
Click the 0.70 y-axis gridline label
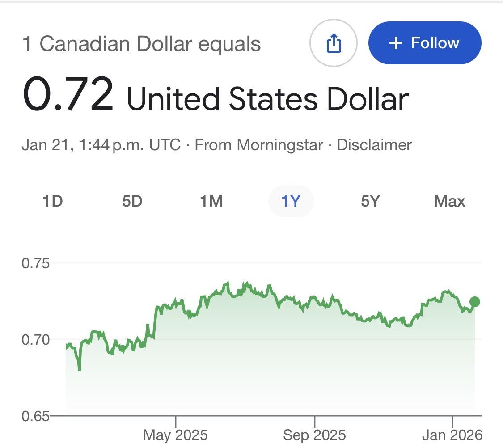[x=35, y=340]
